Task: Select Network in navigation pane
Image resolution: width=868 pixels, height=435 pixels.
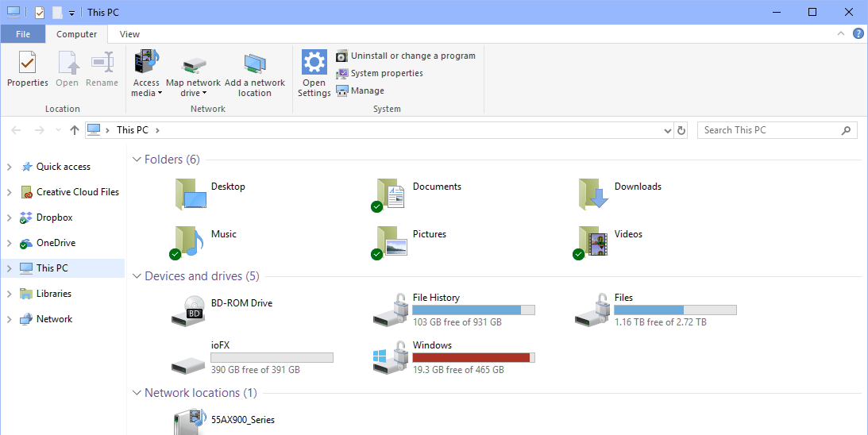Action: (54, 319)
